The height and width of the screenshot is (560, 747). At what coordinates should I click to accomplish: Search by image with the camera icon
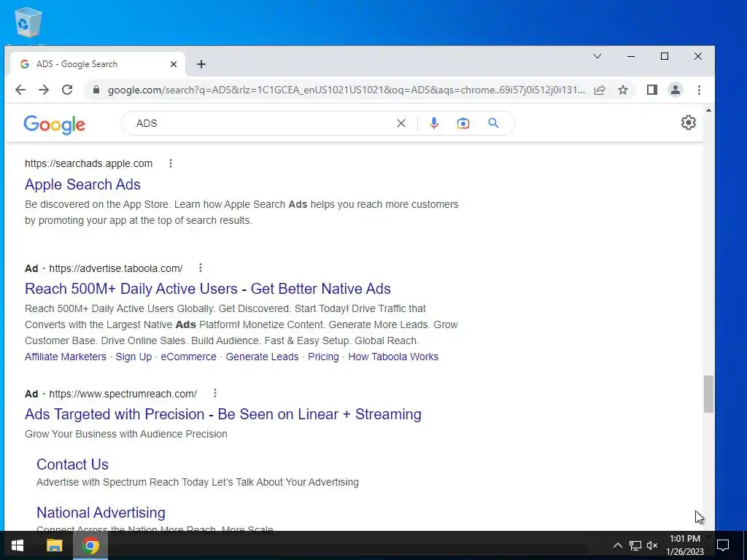[463, 123]
